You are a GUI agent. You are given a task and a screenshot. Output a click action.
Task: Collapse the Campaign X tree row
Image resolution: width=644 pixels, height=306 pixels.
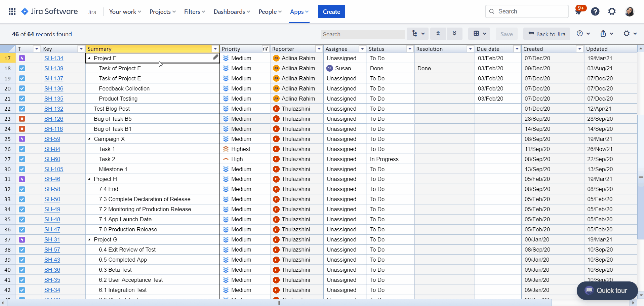click(89, 139)
